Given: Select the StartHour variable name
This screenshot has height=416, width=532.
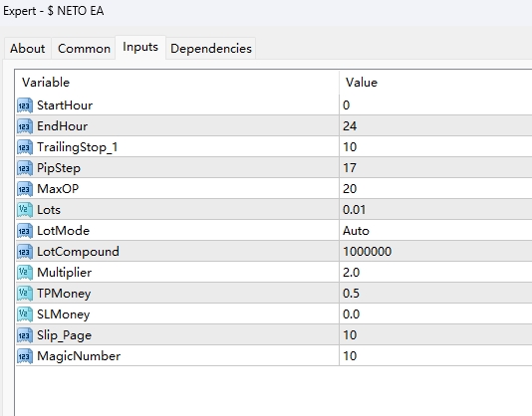Looking at the screenshot, I should pyautogui.click(x=65, y=105).
